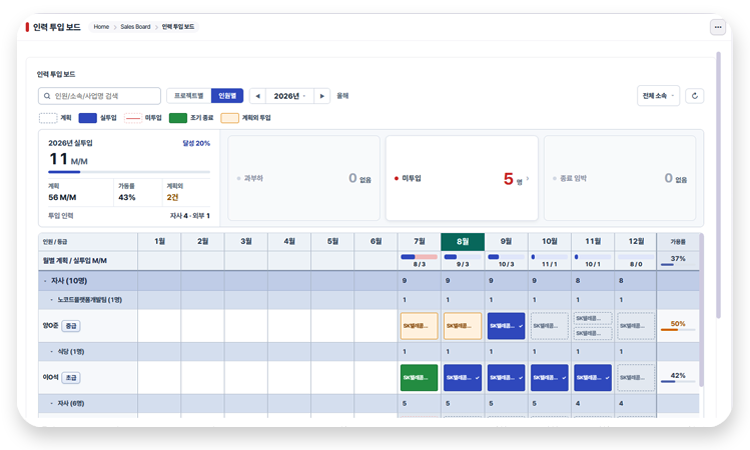Open the 종료 임박 summary card
The width and height of the screenshot is (750, 450).
coord(620,178)
